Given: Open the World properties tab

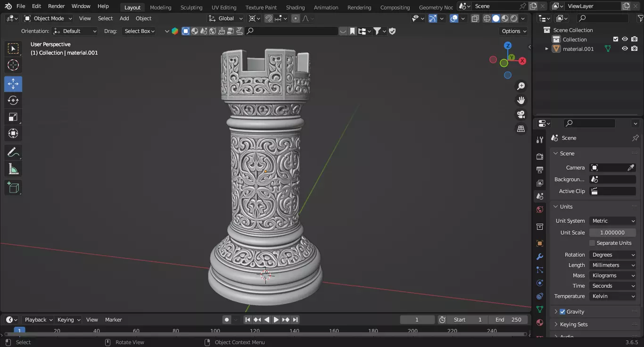Looking at the screenshot, I should pyautogui.click(x=540, y=210).
